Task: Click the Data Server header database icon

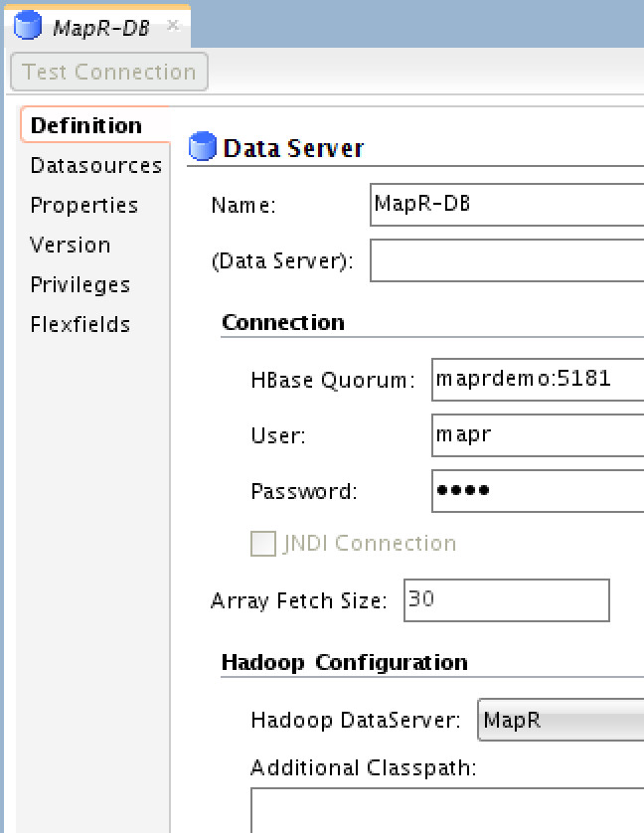Action: coord(203,146)
